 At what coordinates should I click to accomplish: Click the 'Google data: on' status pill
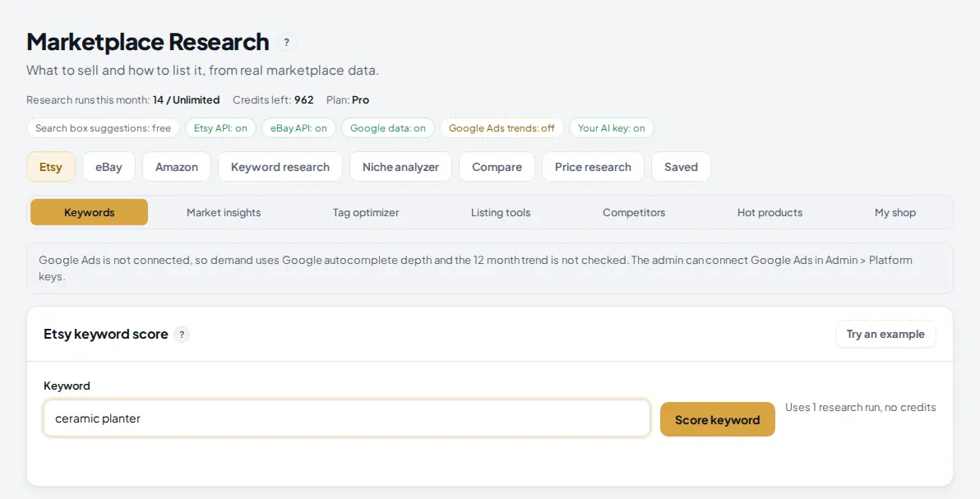(x=388, y=128)
